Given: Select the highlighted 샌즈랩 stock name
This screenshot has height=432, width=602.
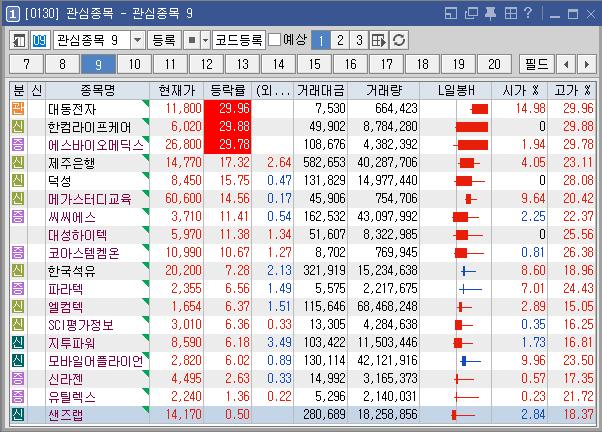Looking at the screenshot, I should coord(66,415).
